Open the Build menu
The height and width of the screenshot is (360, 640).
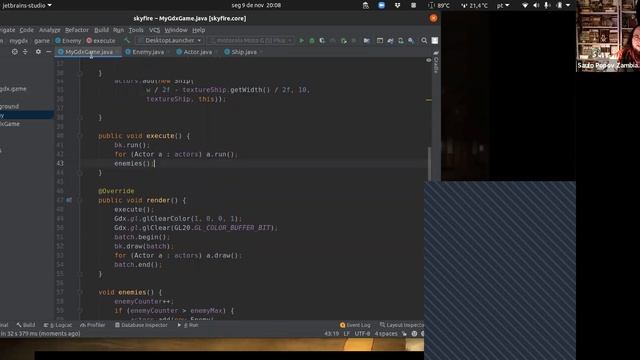pyautogui.click(x=101, y=30)
